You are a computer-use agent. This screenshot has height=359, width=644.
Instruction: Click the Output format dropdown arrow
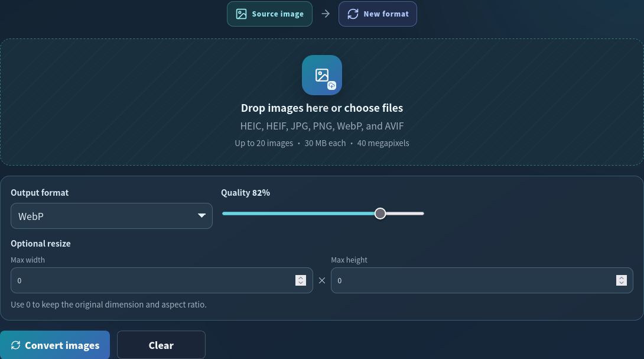pyautogui.click(x=201, y=216)
